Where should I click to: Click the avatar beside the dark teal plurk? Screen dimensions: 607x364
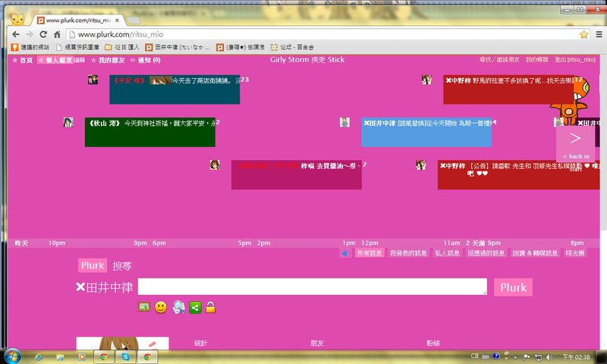pyautogui.click(x=93, y=80)
